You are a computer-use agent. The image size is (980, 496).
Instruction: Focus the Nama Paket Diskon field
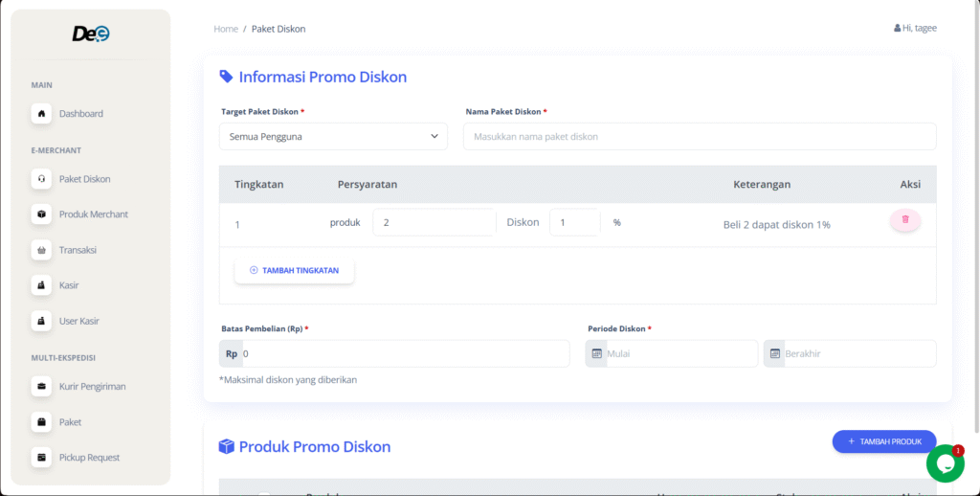[x=700, y=137]
